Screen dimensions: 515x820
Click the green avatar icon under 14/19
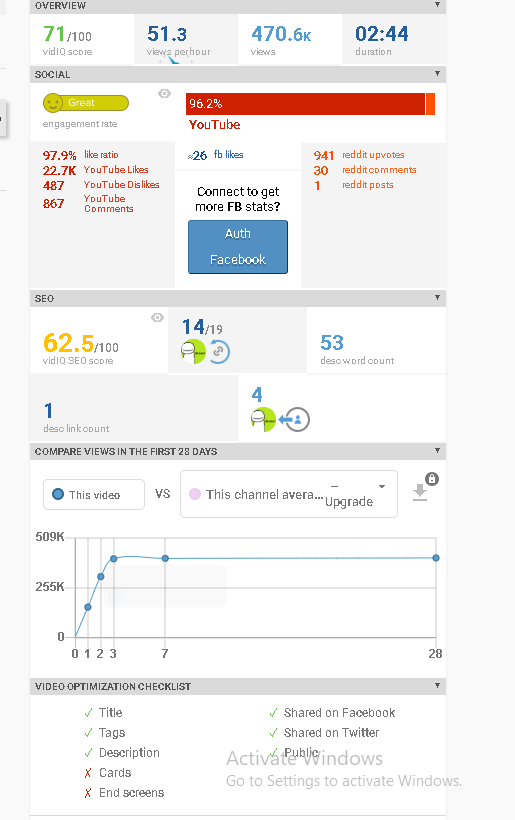tap(193, 351)
